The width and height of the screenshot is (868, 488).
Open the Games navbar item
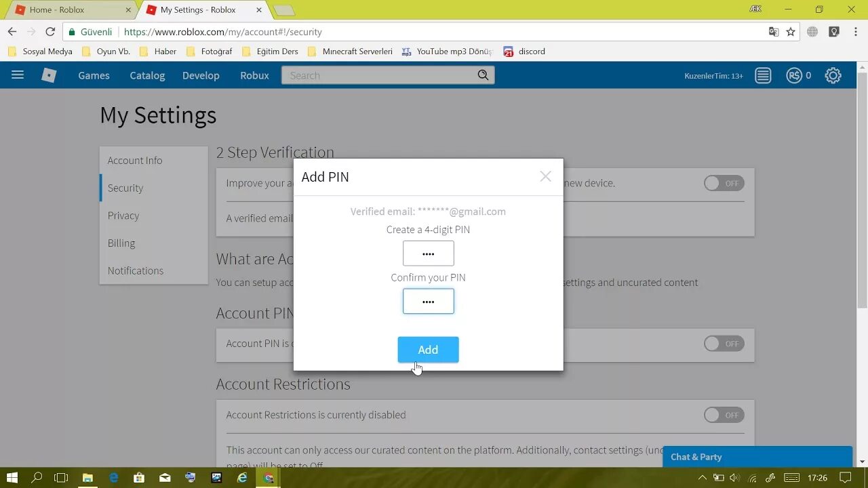[94, 75]
